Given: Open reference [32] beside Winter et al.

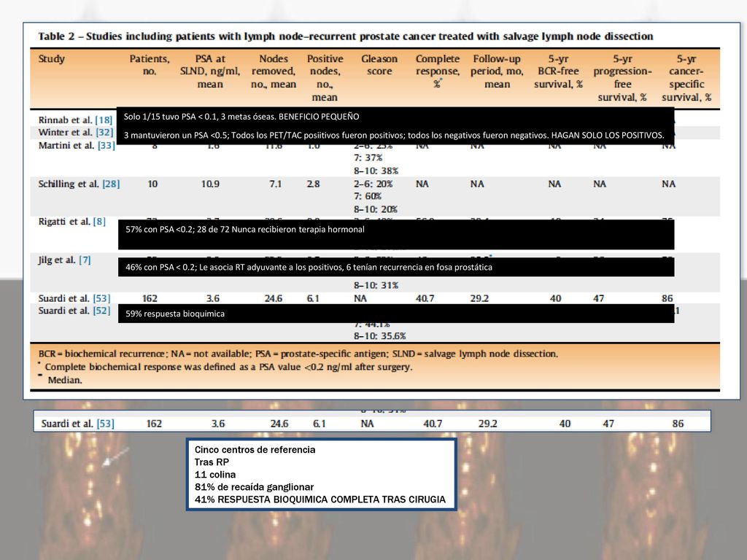Looking at the screenshot, I should click(105, 133).
